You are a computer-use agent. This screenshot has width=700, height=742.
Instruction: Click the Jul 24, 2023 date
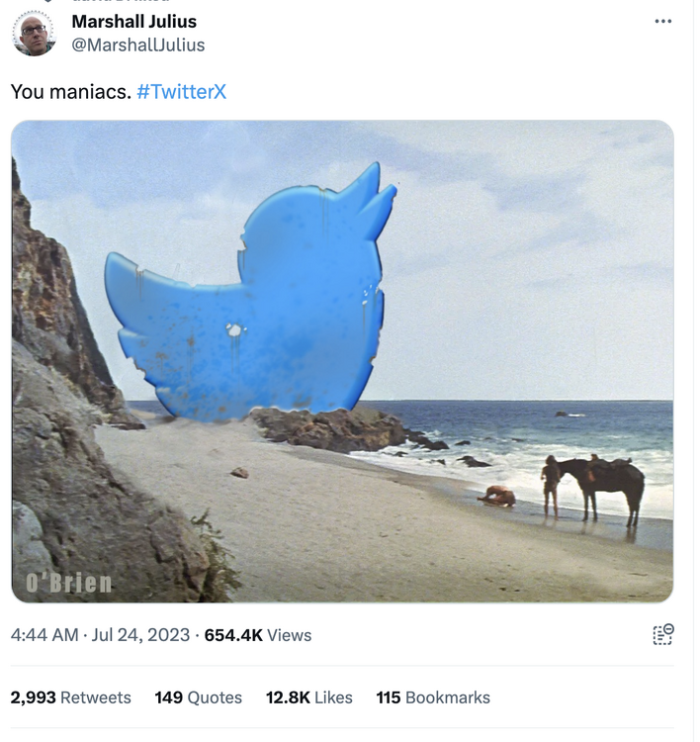click(140, 635)
